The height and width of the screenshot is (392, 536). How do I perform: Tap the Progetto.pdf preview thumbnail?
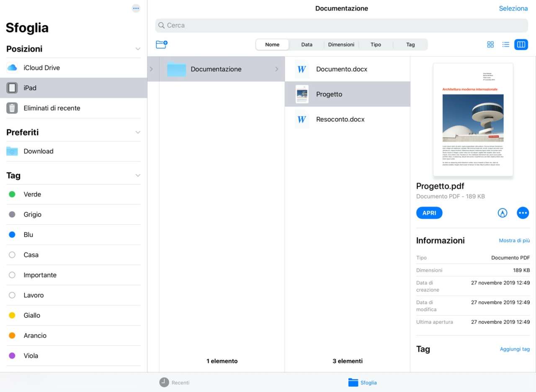tap(473, 120)
